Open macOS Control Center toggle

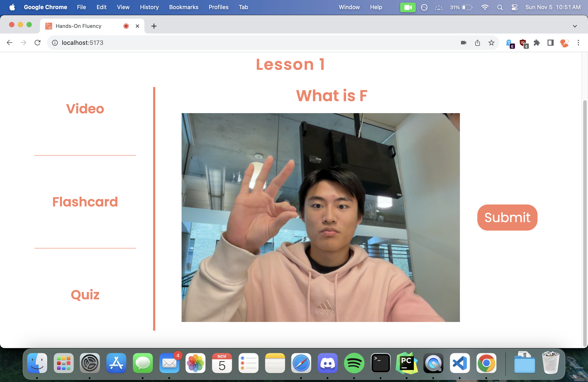514,7
